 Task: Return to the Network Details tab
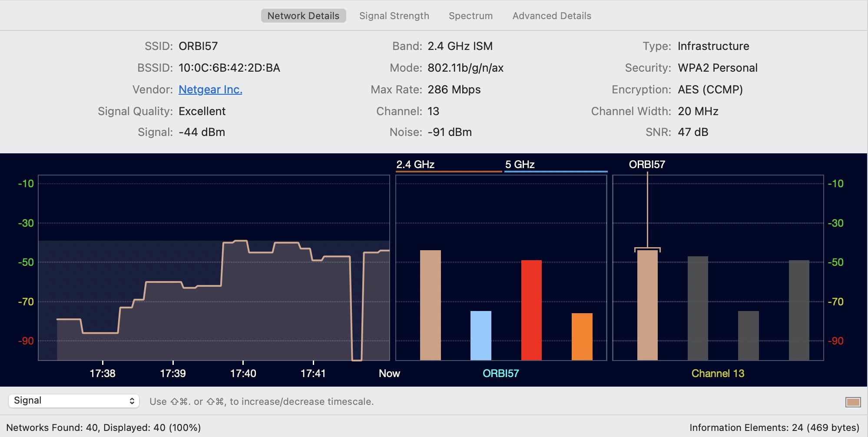[x=303, y=16]
